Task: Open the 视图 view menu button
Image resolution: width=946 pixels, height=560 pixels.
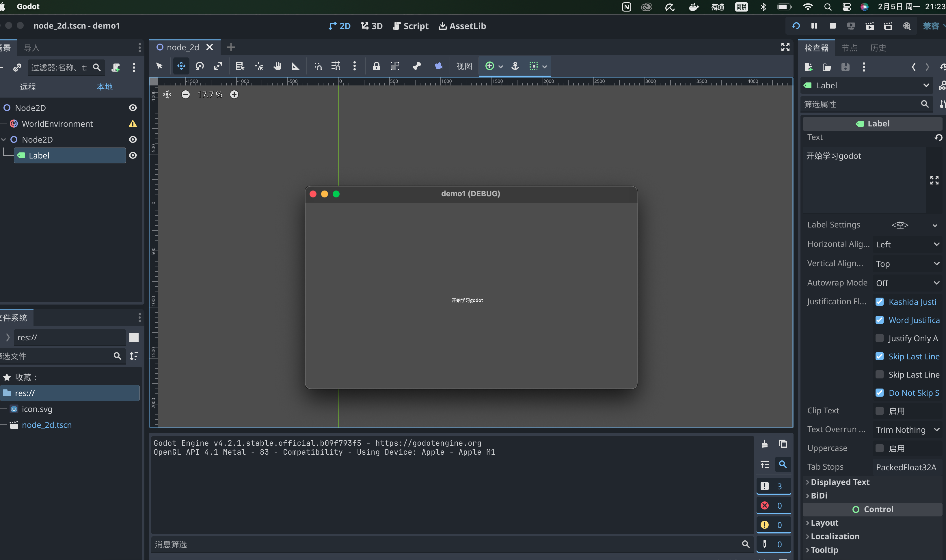Action: (x=464, y=66)
